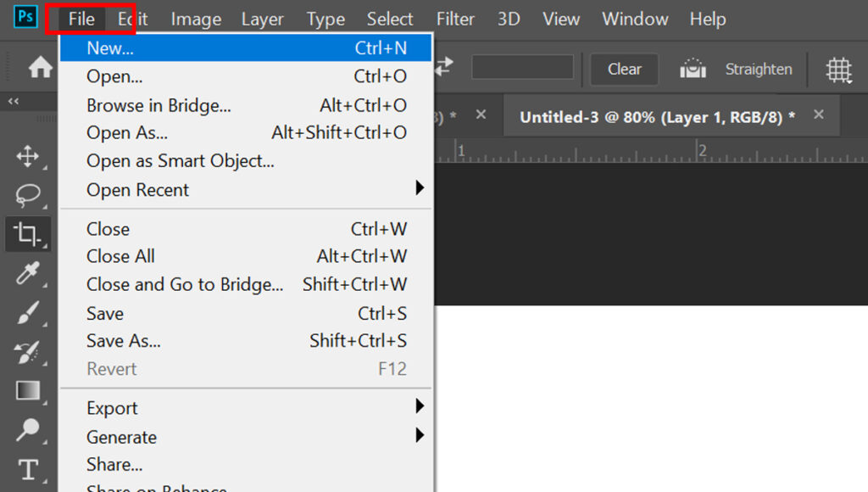868x492 pixels.
Task: Select the Horizontal Type tool
Action: click(28, 469)
